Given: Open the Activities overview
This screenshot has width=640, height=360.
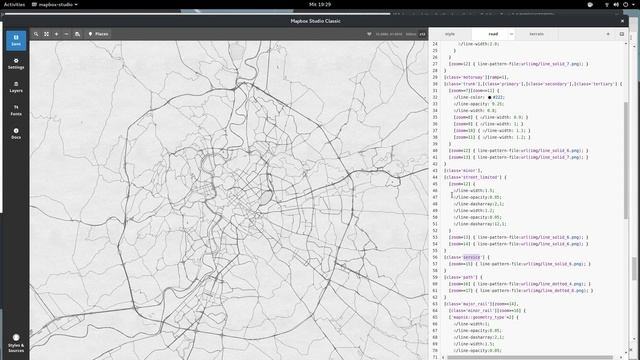Looking at the screenshot, I should click(x=14, y=4).
